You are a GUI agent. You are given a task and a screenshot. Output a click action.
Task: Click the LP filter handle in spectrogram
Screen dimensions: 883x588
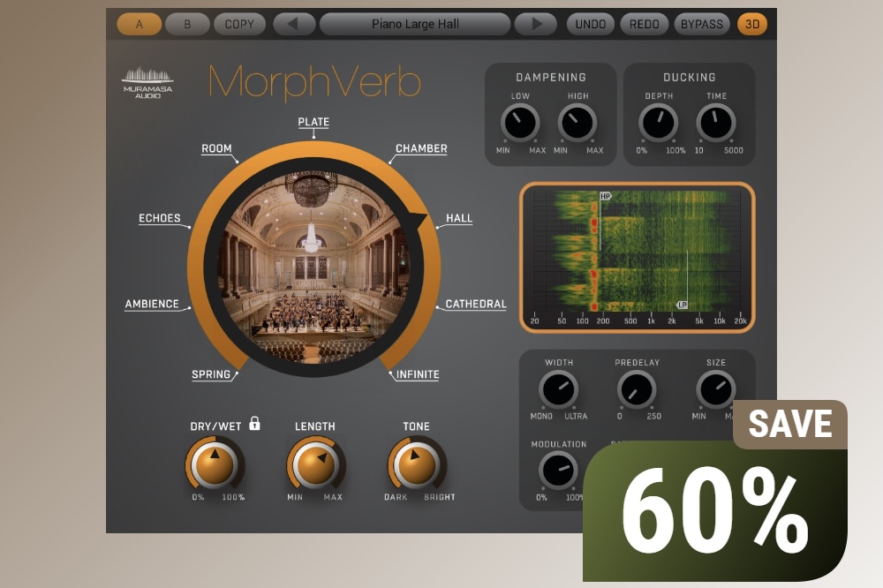(682, 305)
